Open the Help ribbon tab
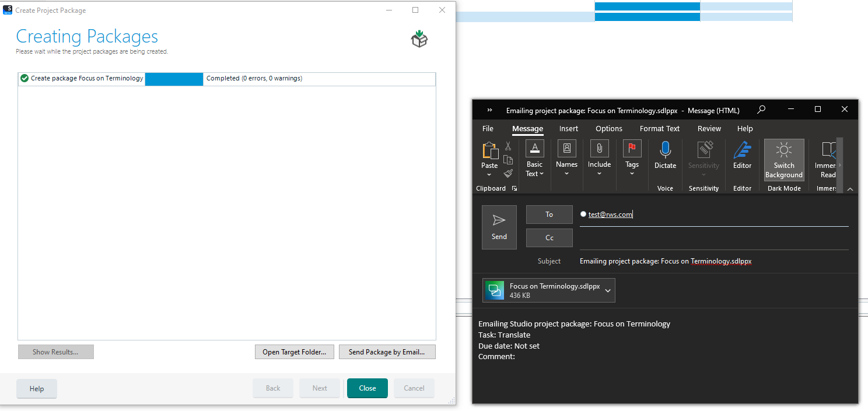This screenshot has height=411, width=868. tap(744, 128)
